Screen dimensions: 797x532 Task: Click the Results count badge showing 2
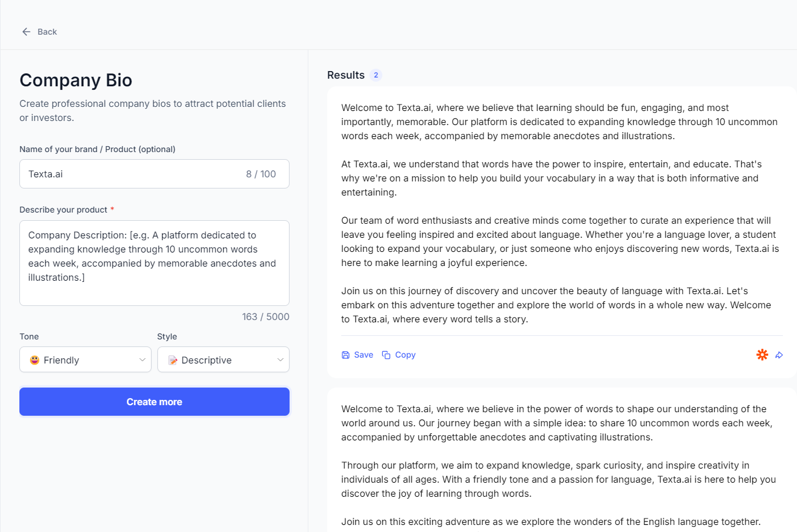click(x=376, y=75)
